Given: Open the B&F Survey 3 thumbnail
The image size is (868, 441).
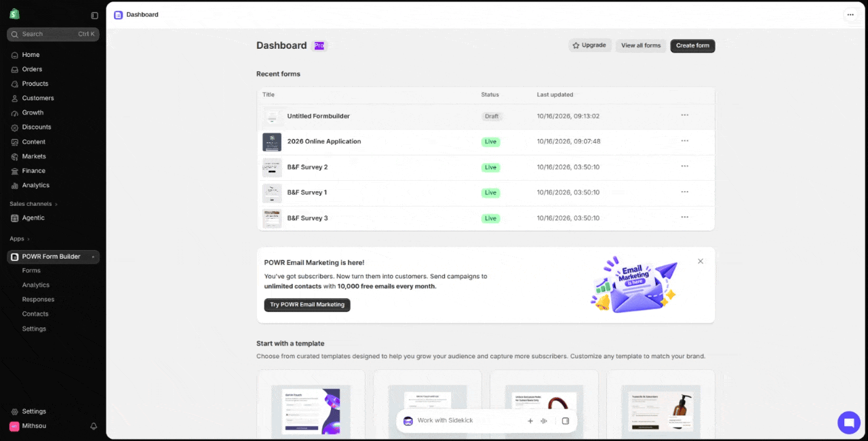Looking at the screenshot, I should [x=272, y=218].
